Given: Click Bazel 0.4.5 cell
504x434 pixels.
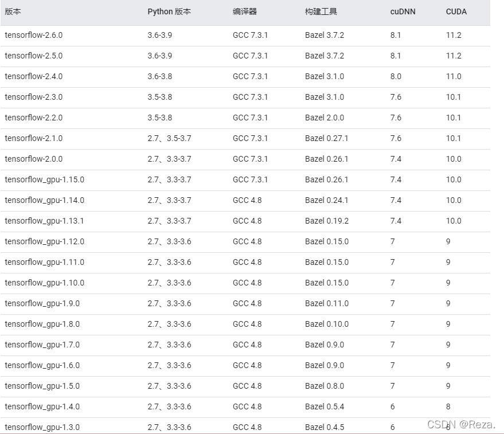Looking at the screenshot, I should click(325, 427).
